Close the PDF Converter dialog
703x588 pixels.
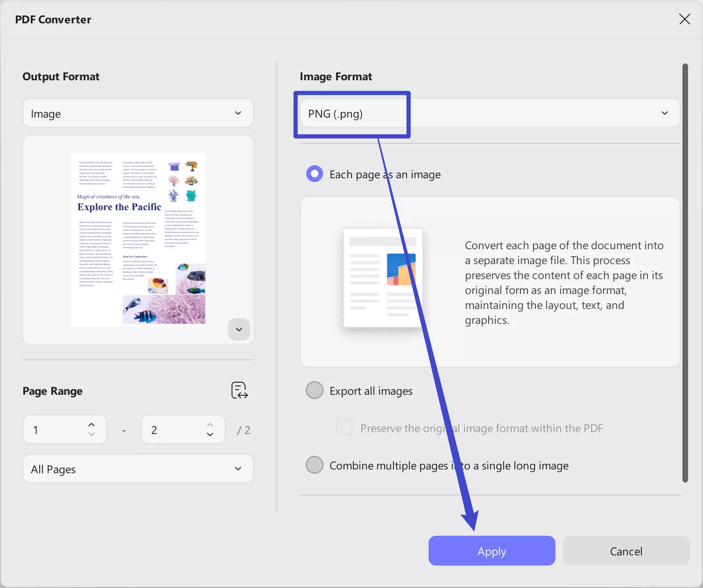click(x=684, y=19)
